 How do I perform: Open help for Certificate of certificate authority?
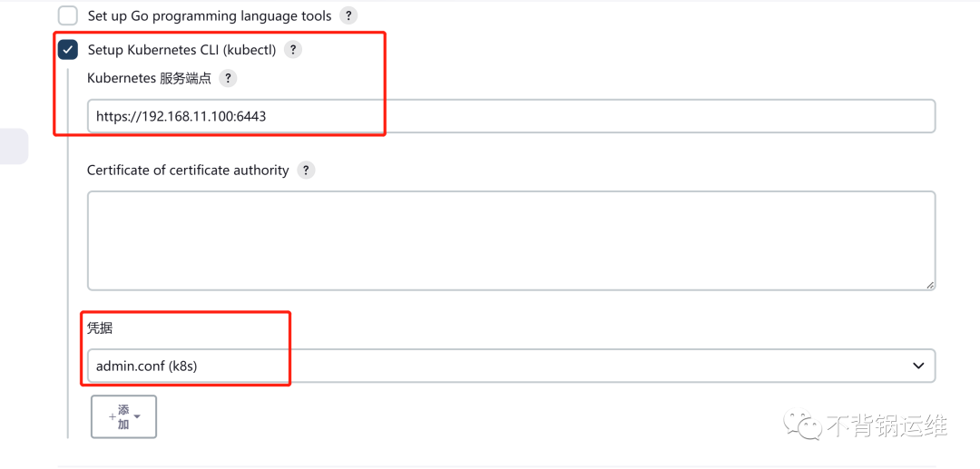pyautogui.click(x=306, y=170)
